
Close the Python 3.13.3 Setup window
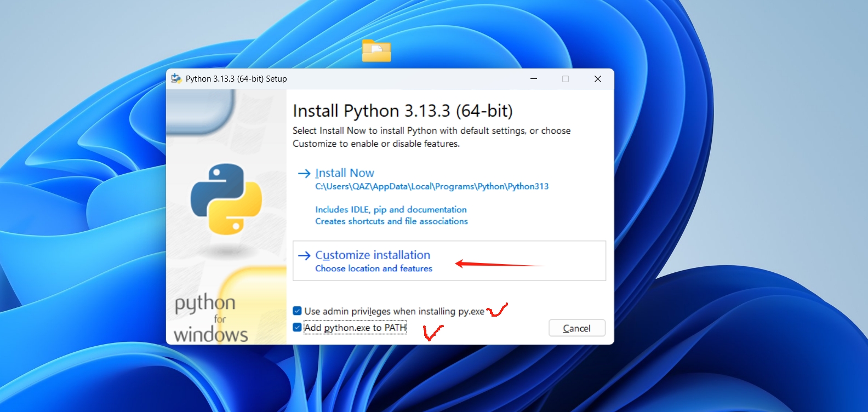coord(598,79)
